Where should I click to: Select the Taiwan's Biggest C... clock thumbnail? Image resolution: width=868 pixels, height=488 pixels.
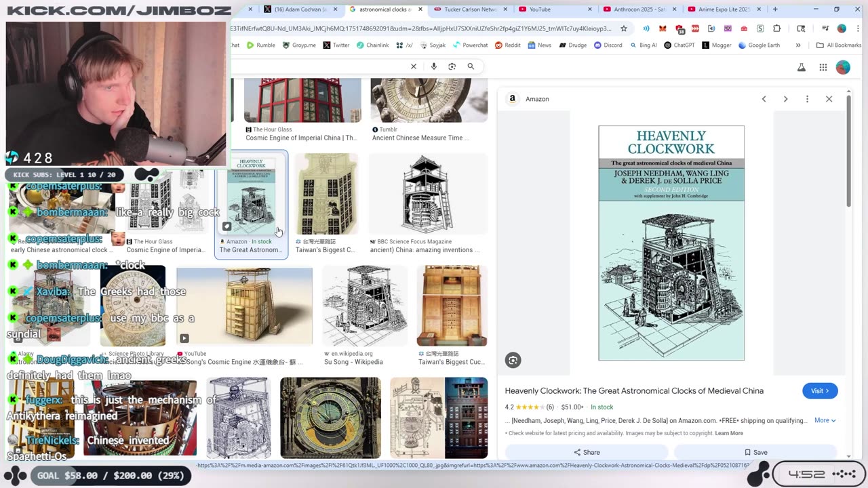point(326,194)
